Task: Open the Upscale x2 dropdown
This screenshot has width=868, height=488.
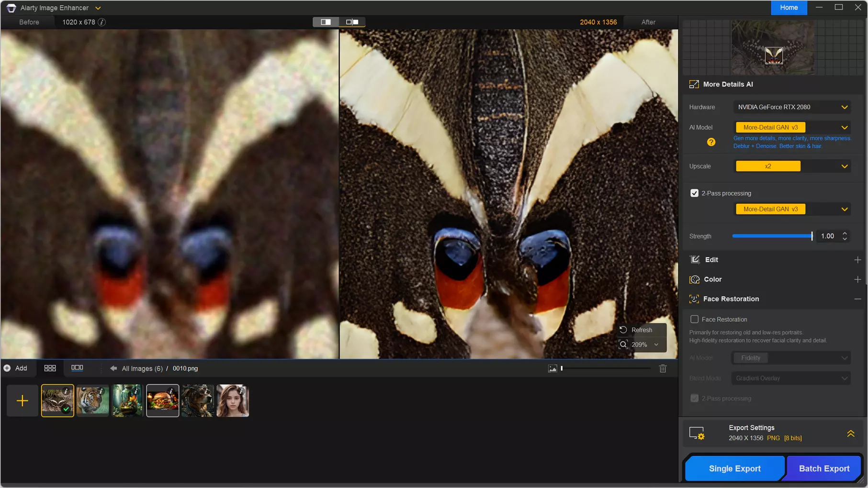Action: tap(792, 166)
